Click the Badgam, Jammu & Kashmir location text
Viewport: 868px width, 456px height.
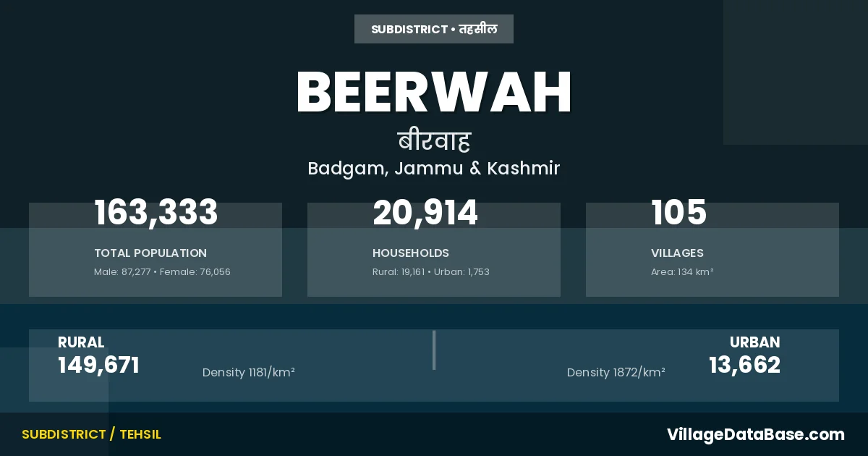pyautogui.click(x=434, y=169)
